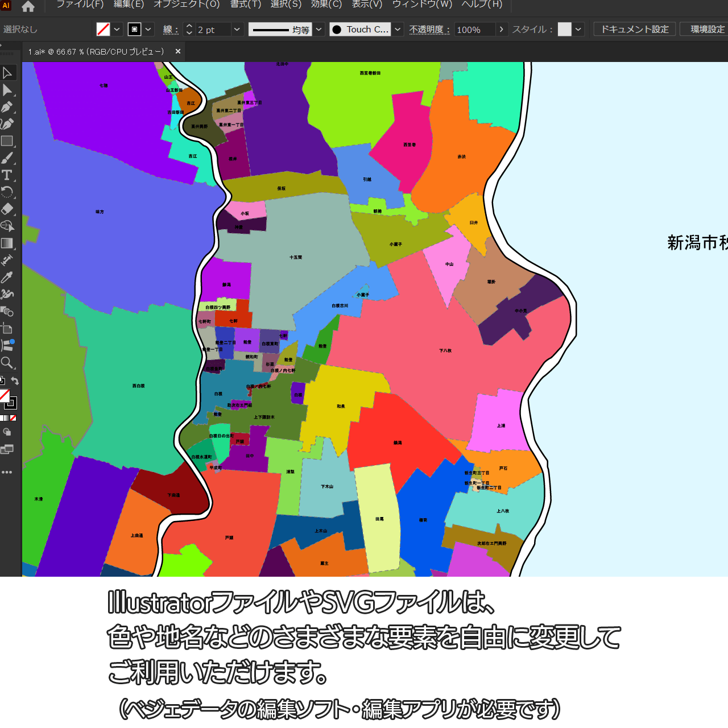
Task: Set fill to None in color mode row
Action: (13, 418)
